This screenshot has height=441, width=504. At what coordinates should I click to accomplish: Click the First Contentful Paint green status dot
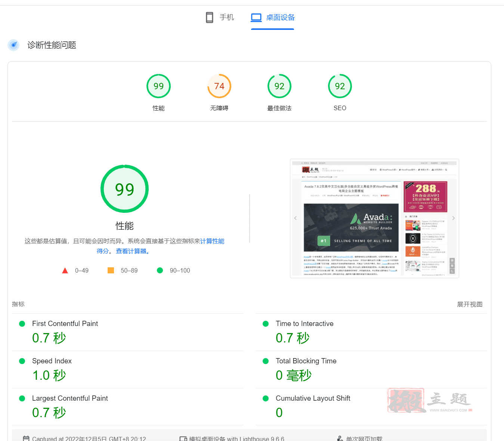click(22, 324)
